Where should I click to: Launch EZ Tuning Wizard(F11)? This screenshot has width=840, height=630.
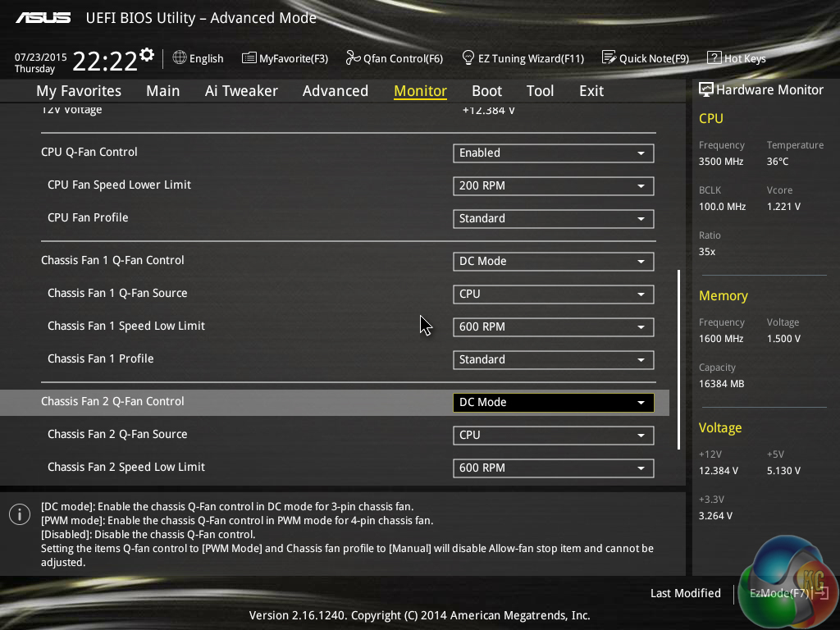[523, 58]
